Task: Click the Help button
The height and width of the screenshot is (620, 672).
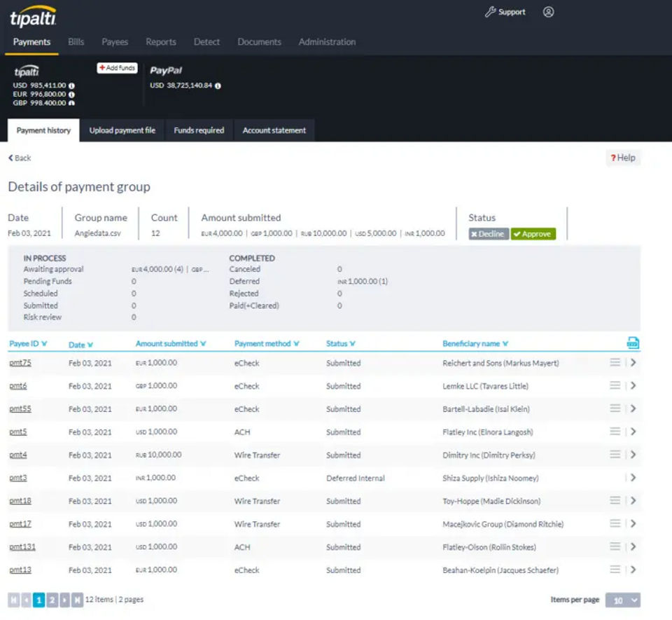Action: [x=623, y=158]
